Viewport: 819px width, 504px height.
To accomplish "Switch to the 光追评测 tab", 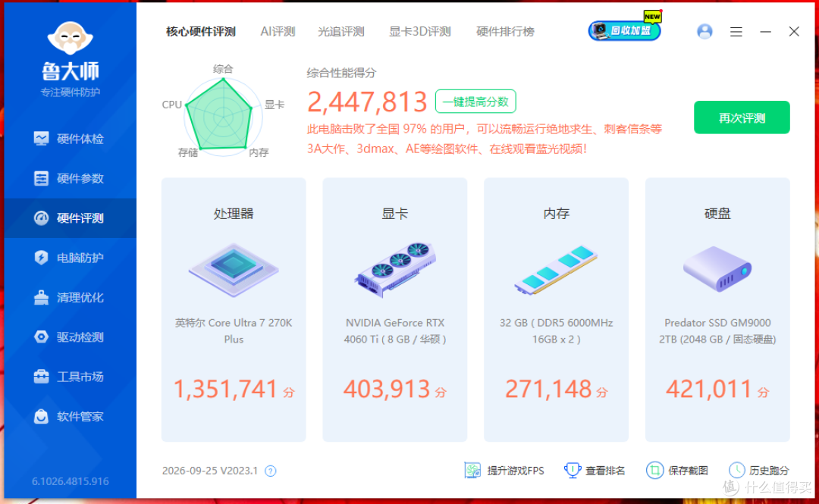I will 341,32.
